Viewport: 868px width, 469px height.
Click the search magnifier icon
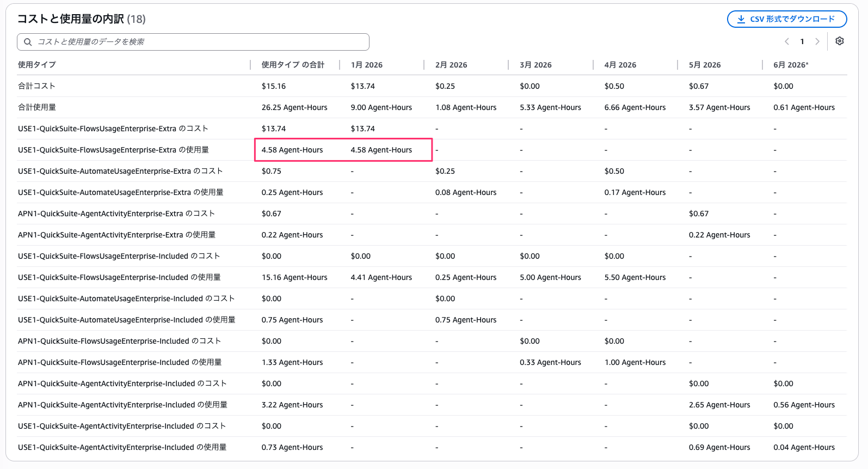[28, 42]
